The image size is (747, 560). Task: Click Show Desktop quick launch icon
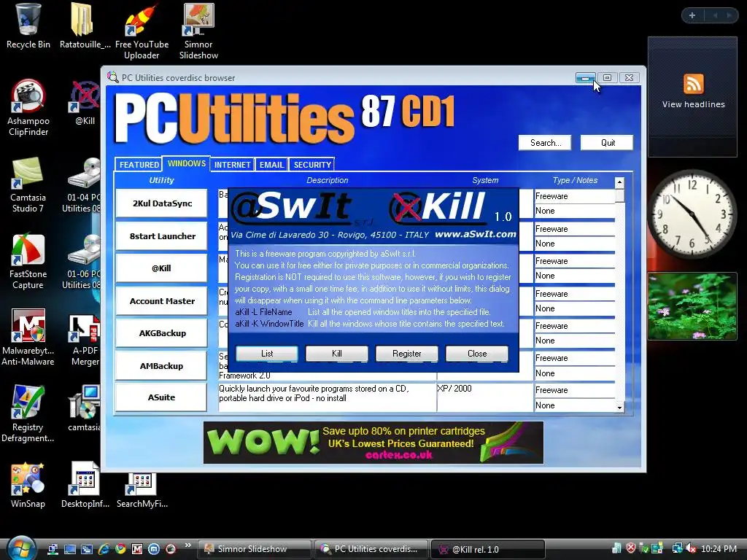click(x=70, y=548)
